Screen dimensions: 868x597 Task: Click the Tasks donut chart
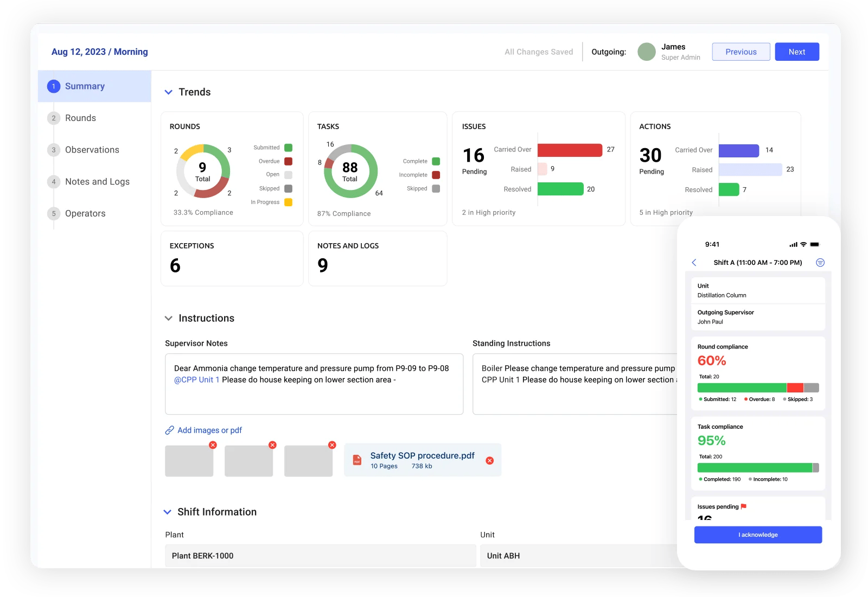pyautogui.click(x=350, y=171)
